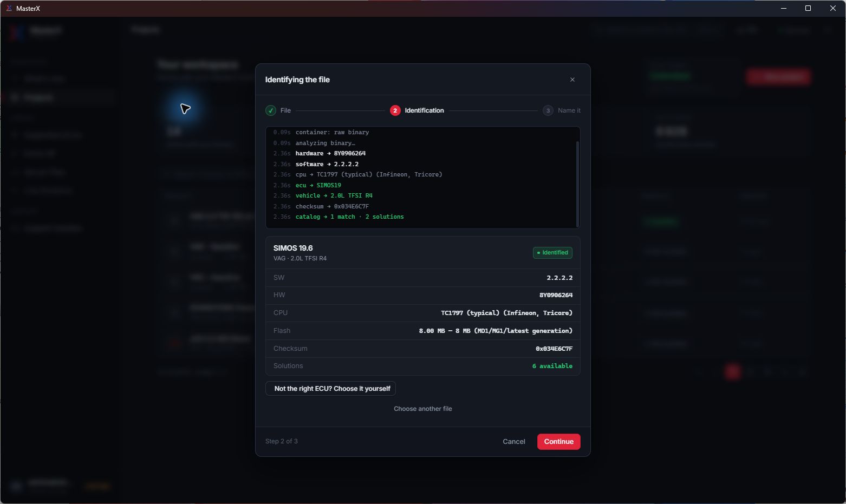This screenshot has height=504, width=846.
Task: Click the MasterX logo in title bar
Action: click(x=9, y=8)
